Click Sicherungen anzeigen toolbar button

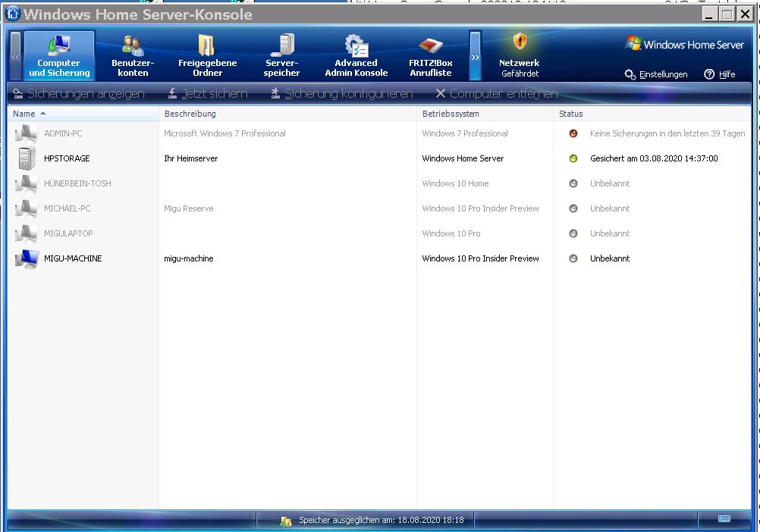point(78,94)
